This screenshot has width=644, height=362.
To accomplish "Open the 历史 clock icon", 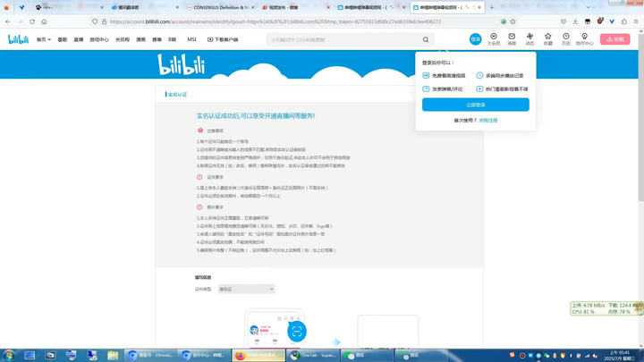I will [x=566, y=39].
